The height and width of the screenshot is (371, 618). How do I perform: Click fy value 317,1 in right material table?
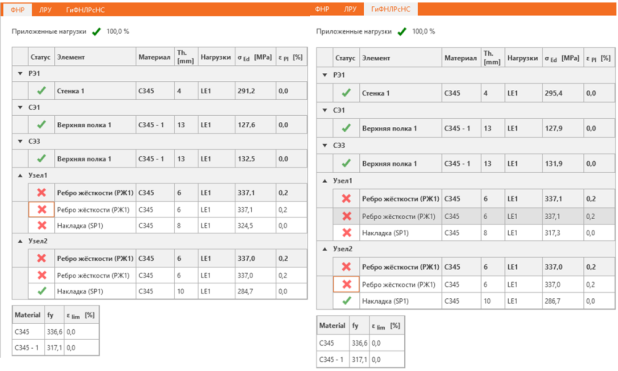tap(359, 360)
